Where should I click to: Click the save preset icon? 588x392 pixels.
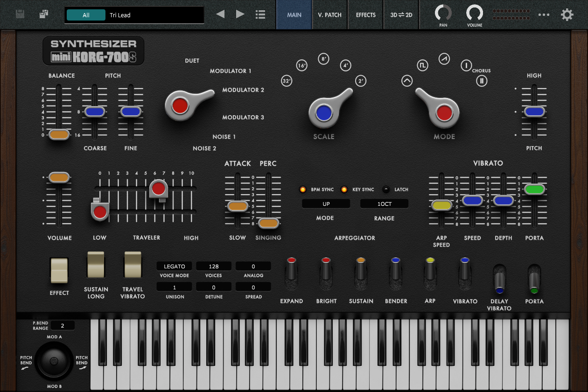(x=20, y=14)
